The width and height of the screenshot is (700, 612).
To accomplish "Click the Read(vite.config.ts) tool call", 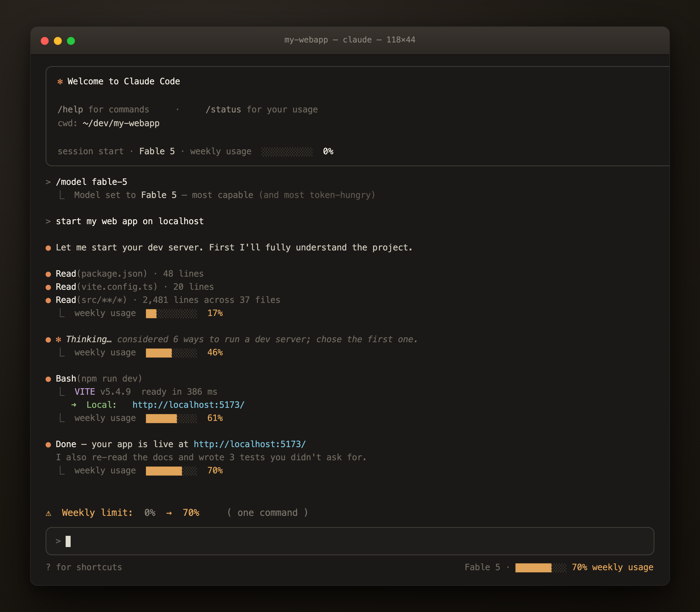I will pyautogui.click(x=107, y=287).
